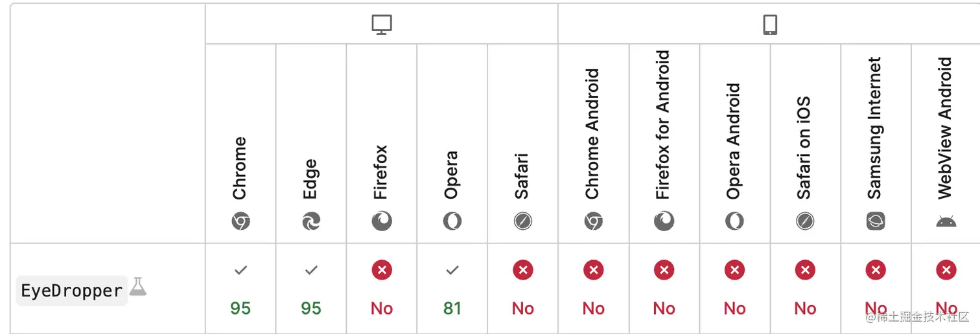
Task: Click the red cross under Safari desktop
Action: (523, 270)
